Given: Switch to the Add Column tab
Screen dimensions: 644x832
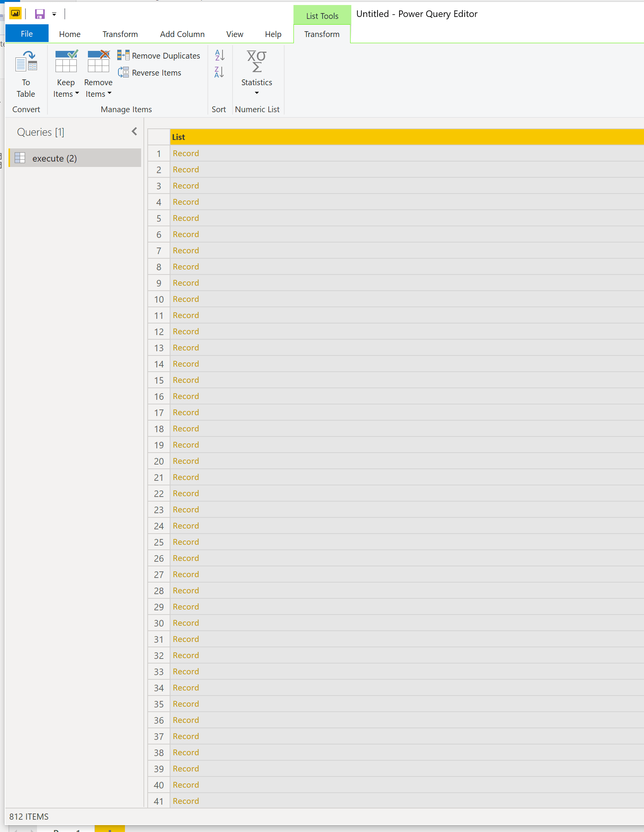Looking at the screenshot, I should (x=182, y=34).
